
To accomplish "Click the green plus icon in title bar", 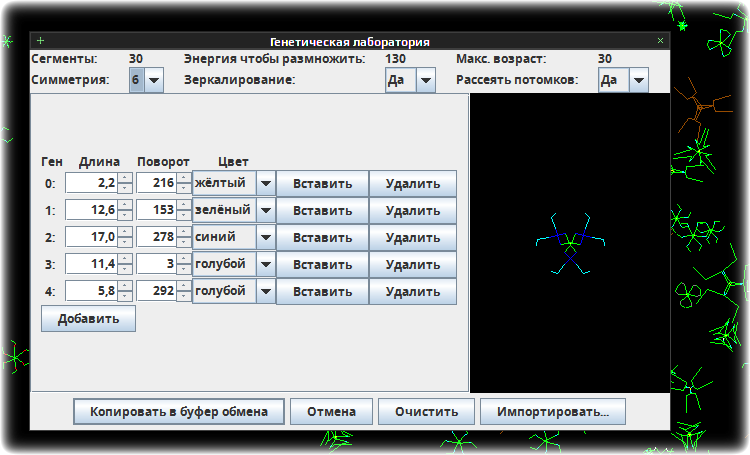I will pos(41,41).
